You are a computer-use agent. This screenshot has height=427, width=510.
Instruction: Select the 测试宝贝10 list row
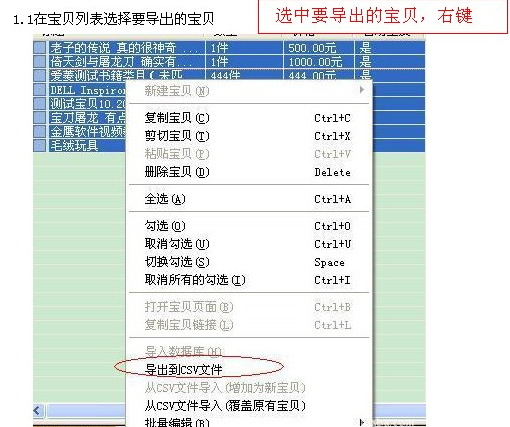(x=80, y=104)
